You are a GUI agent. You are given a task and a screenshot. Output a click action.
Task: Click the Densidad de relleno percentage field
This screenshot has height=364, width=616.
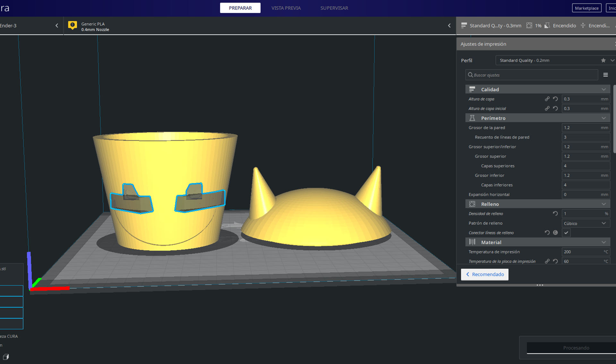point(586,214)
